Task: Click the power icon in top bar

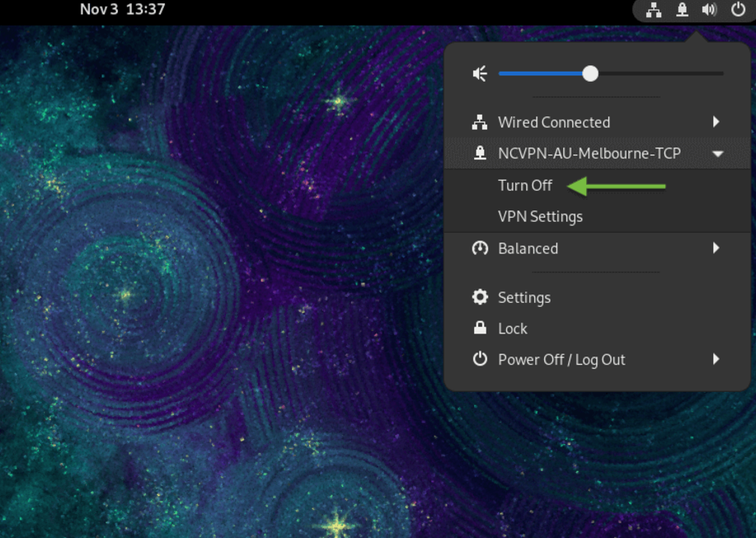Action: pyautogui.click(x=738, y=10)
